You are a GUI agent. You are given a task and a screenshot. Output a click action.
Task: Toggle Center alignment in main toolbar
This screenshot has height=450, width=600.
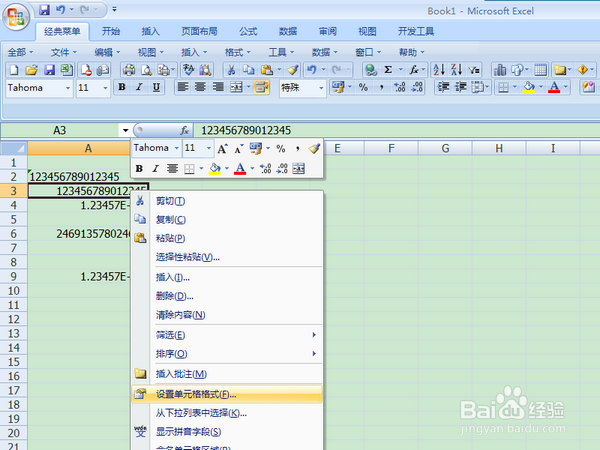(201, 87)
